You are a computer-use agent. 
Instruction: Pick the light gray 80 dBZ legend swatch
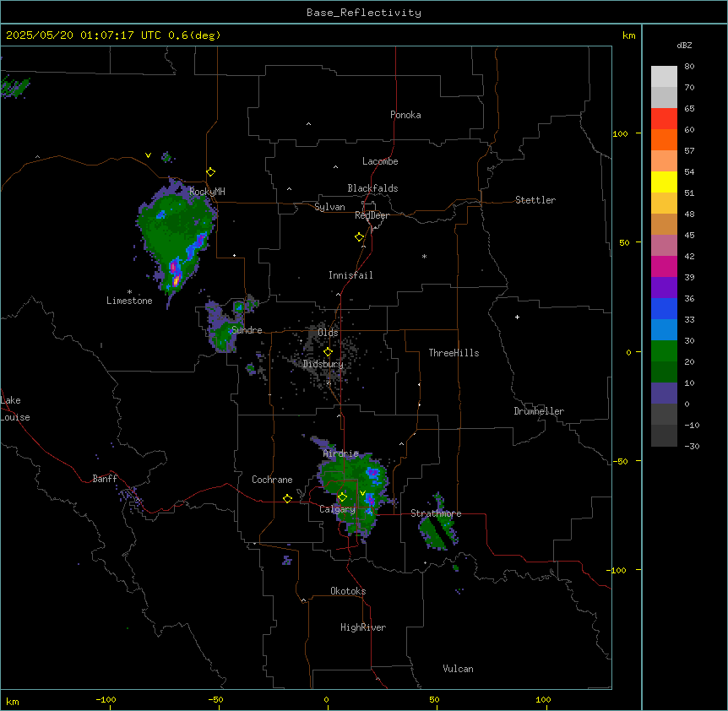click(x=664, y=77)
